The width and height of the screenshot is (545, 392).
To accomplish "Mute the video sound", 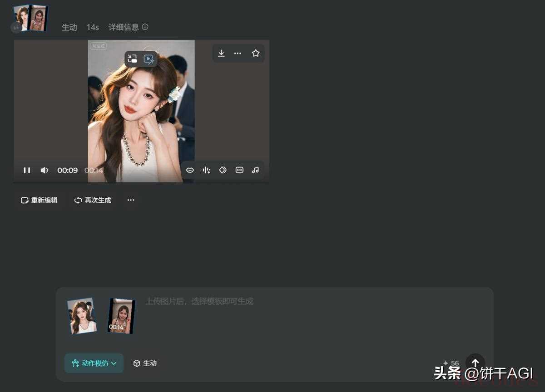I will (44, 170).
